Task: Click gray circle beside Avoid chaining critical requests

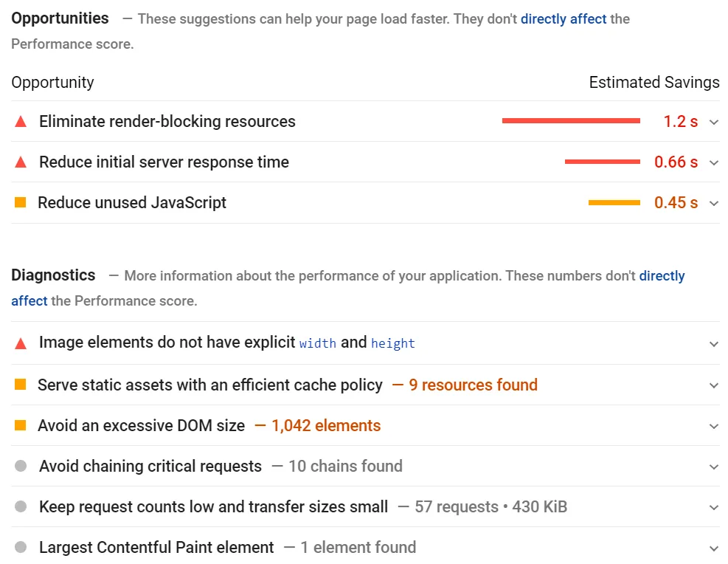Action: [x=21, y=466]
